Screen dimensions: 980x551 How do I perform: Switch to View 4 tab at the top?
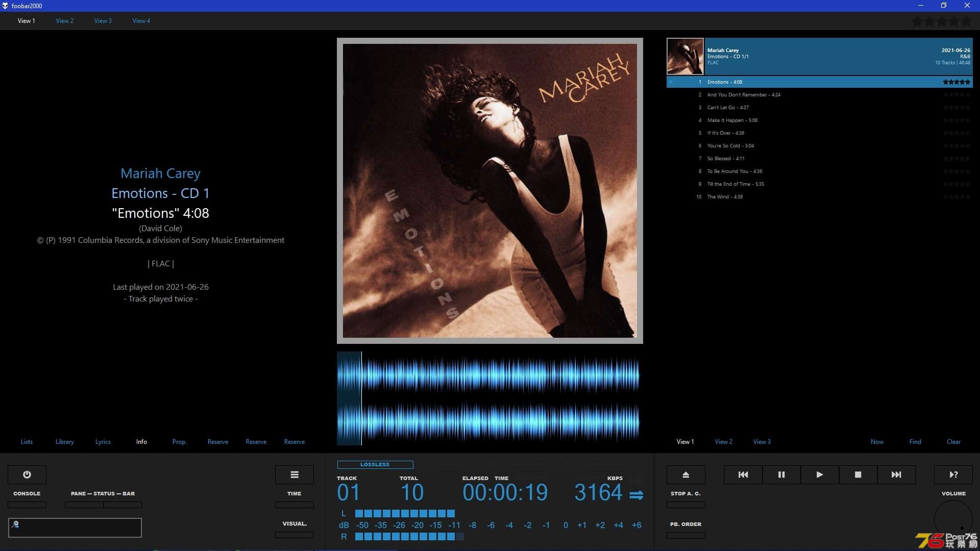141,21
